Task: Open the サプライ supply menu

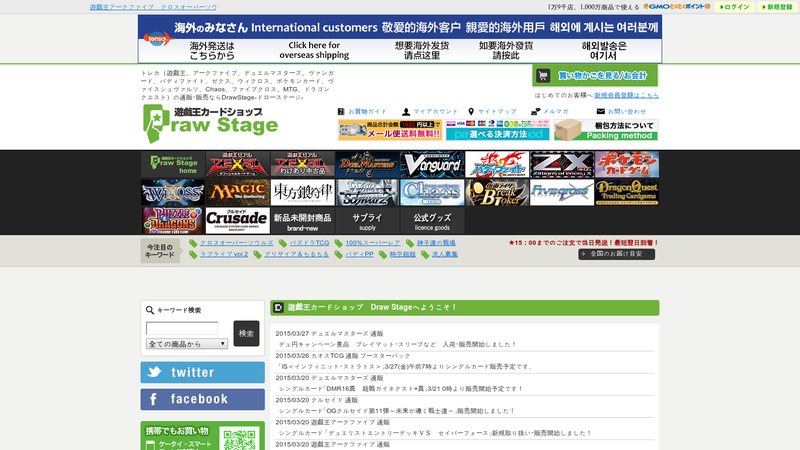Action: [x=367, y=220]
